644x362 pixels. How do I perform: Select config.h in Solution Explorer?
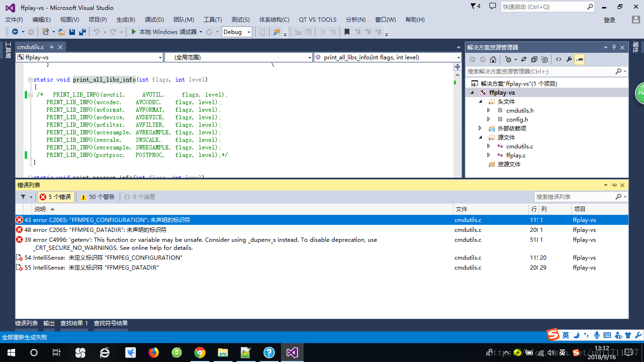pyautogui.click(x=517, y=119)
